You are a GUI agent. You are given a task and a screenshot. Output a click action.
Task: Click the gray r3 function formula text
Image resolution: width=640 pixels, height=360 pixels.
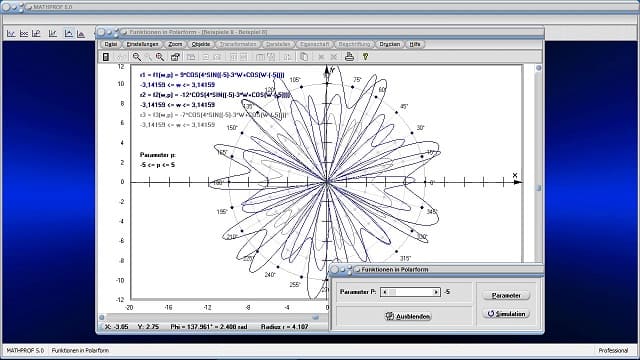(213, 115)
